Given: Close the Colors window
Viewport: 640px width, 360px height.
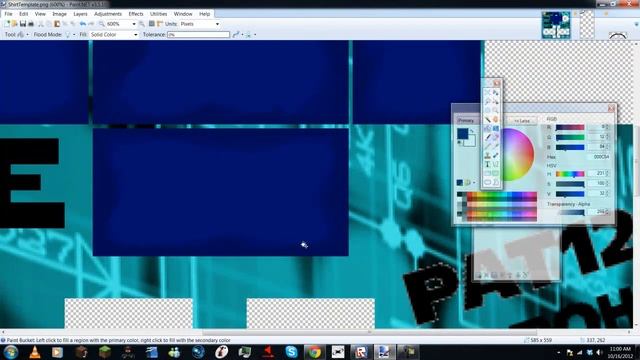Looking at the screenshot, I should click(611, 108).
